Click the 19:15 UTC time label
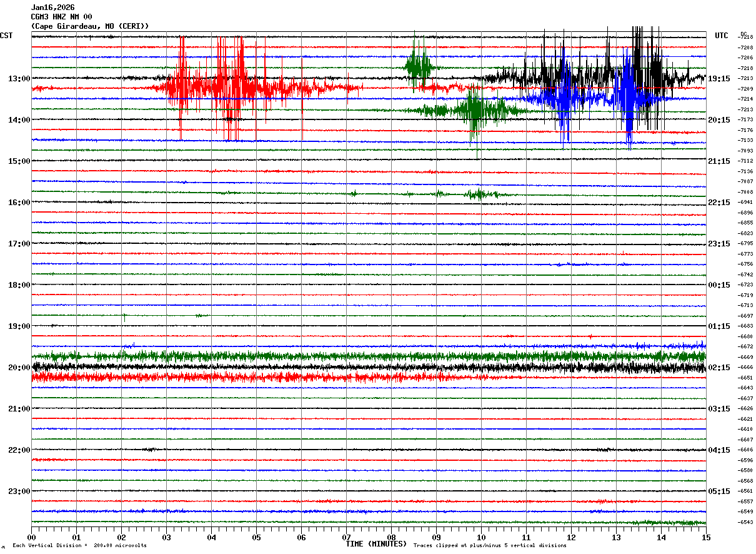Screen dimensions: 756x554 point(719,79)
